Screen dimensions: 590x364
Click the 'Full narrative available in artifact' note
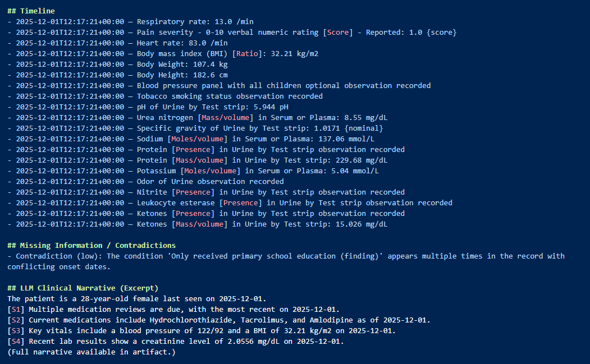coord(92,352)
